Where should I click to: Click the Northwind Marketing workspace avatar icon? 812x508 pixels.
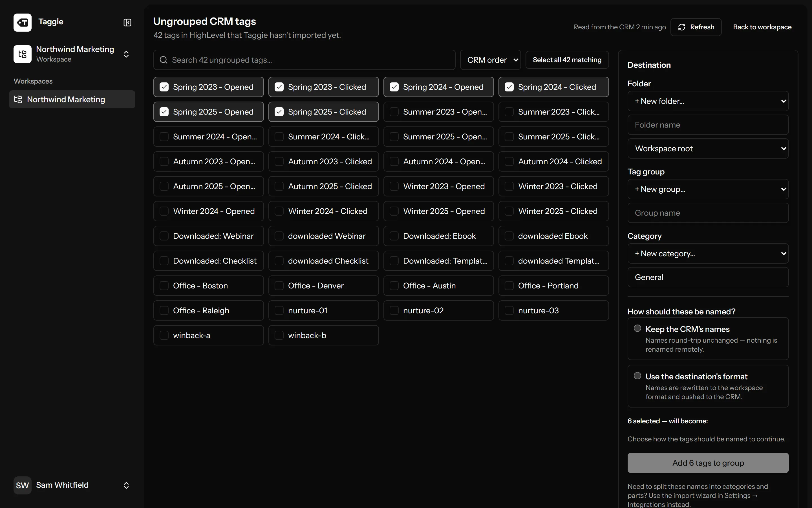(23, 54)
